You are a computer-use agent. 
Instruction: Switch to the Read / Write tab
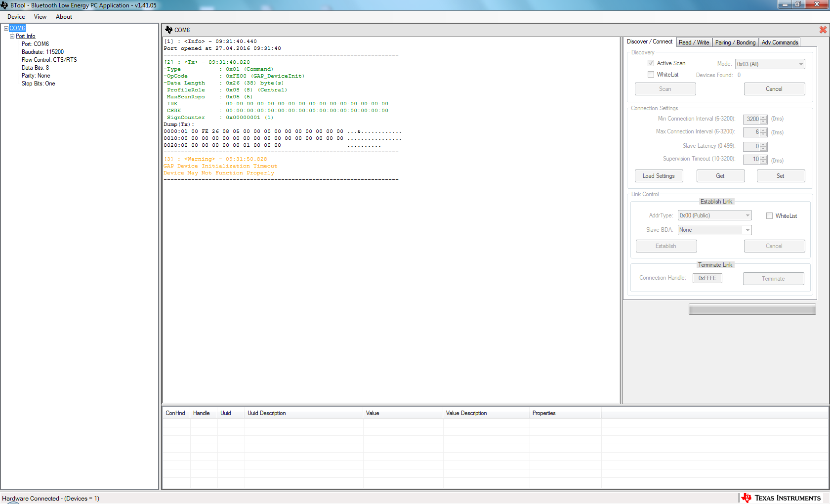[694, 42]
